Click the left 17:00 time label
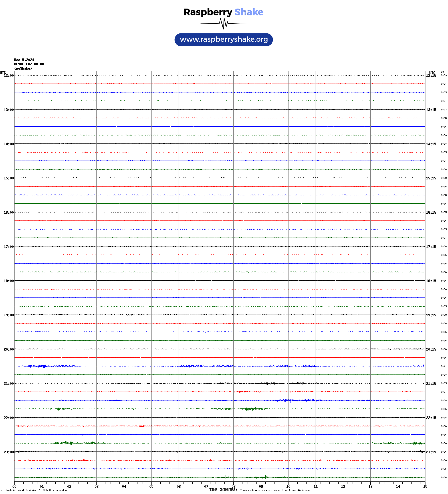The height and width of the screenshot is (494, 448). point(9,247)
